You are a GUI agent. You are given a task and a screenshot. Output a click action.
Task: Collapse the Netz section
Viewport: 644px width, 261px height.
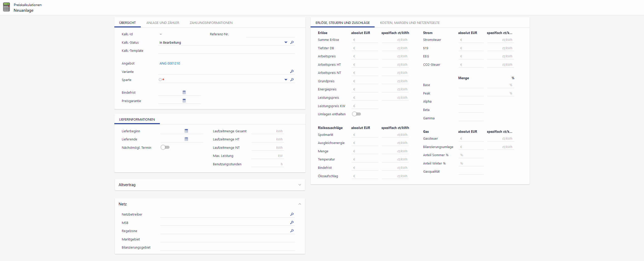(300, 204)
